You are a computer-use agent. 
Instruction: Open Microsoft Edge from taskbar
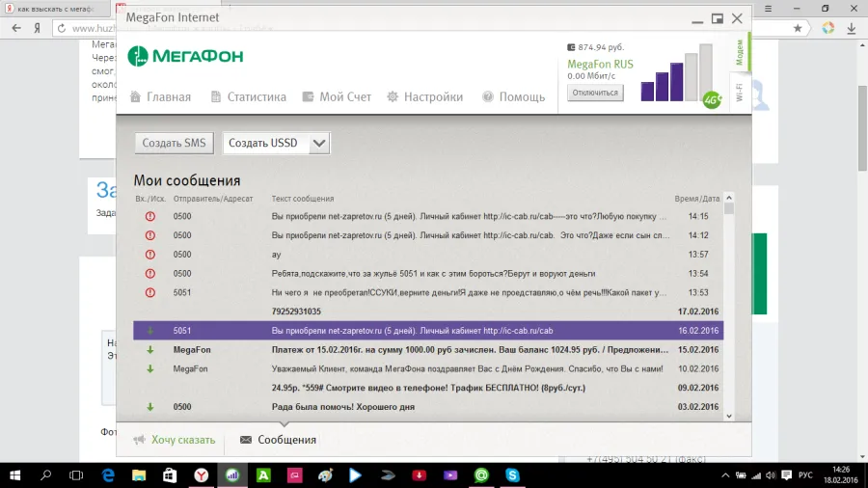pos(108,475)
